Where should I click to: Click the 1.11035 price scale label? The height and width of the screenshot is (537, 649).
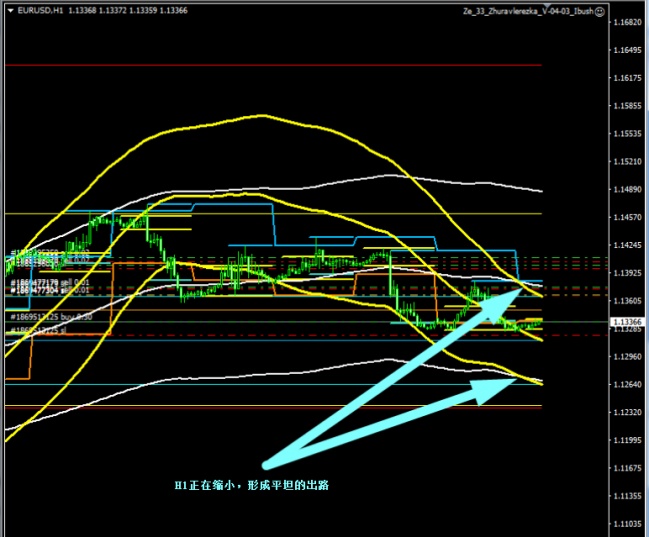click(627, 524)
